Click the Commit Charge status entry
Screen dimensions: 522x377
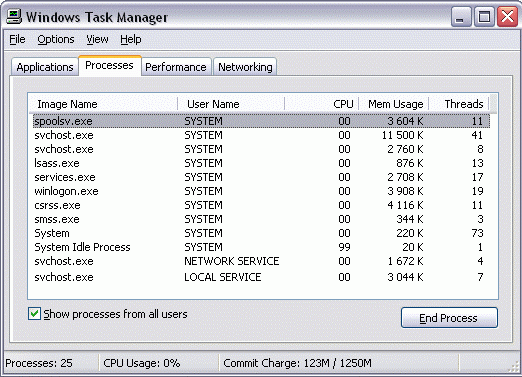pos(297,363)
